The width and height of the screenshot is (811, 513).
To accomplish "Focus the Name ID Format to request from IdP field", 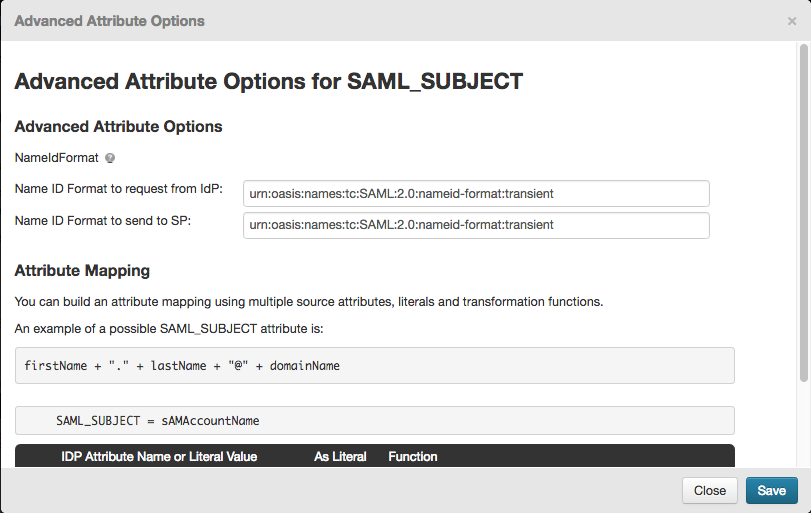I will (476, 193).
